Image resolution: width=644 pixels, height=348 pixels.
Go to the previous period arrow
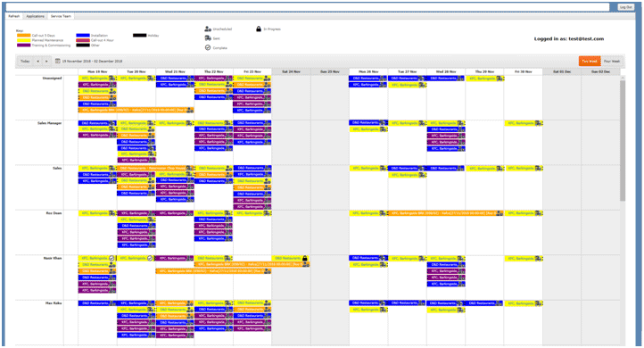37,62
